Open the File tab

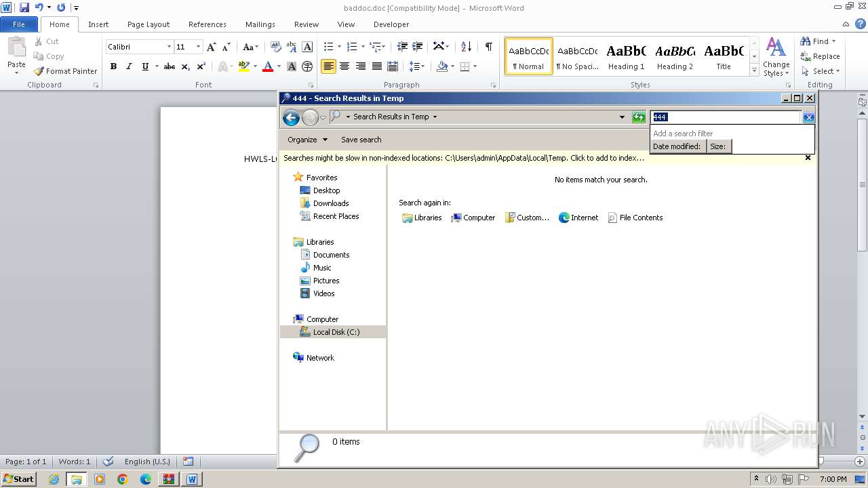19,24
